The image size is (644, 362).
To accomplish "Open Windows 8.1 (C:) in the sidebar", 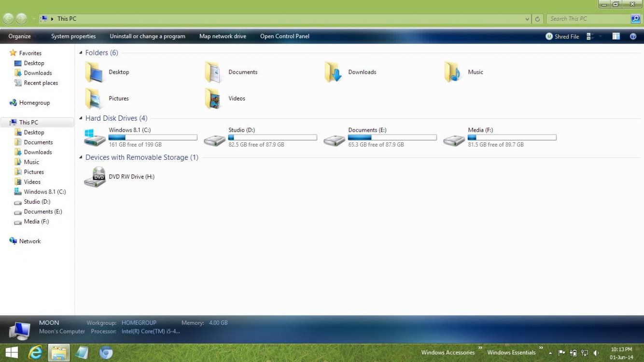I will point(45,192).
